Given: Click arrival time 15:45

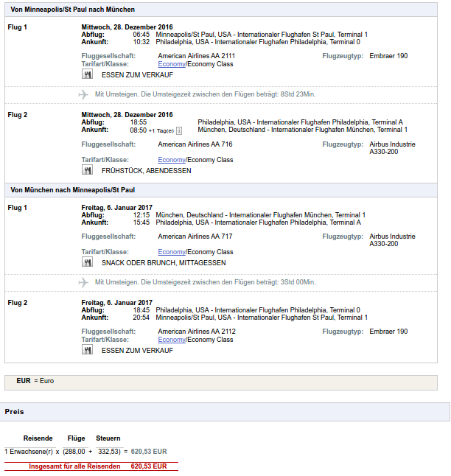Looking at the screenshot, I should [x=141, y=223].
